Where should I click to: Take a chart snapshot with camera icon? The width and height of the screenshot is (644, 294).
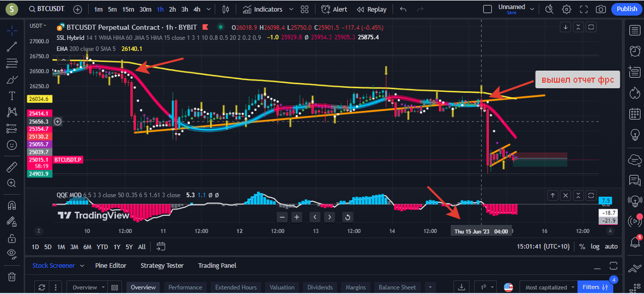point(601,9)
